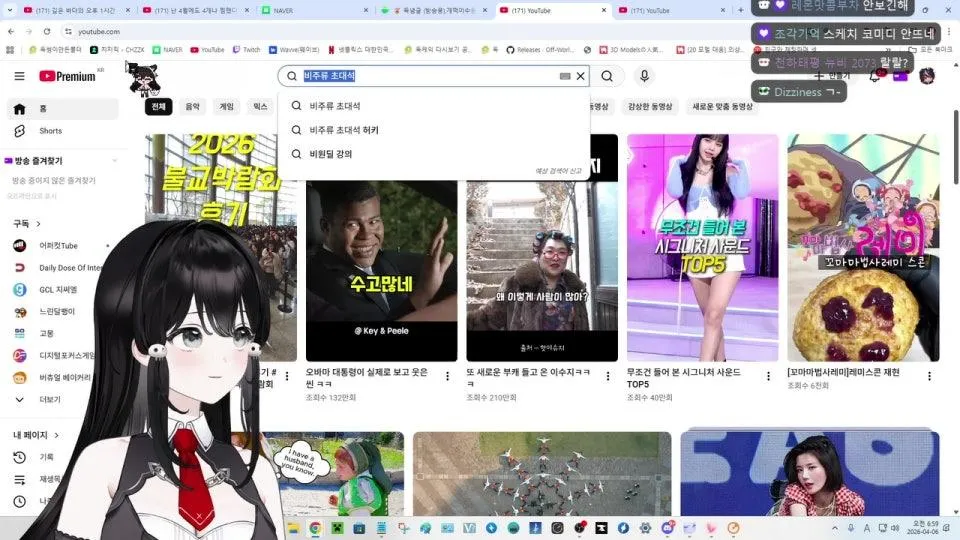960x540 pixels.
Task: Activate voice search microphone icon
Action: point(644,76)
